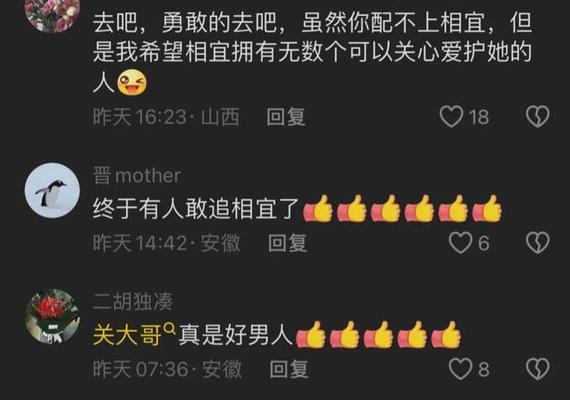Tap the comment starting with 去吧，勇敢的去吧

pos(313,53)
